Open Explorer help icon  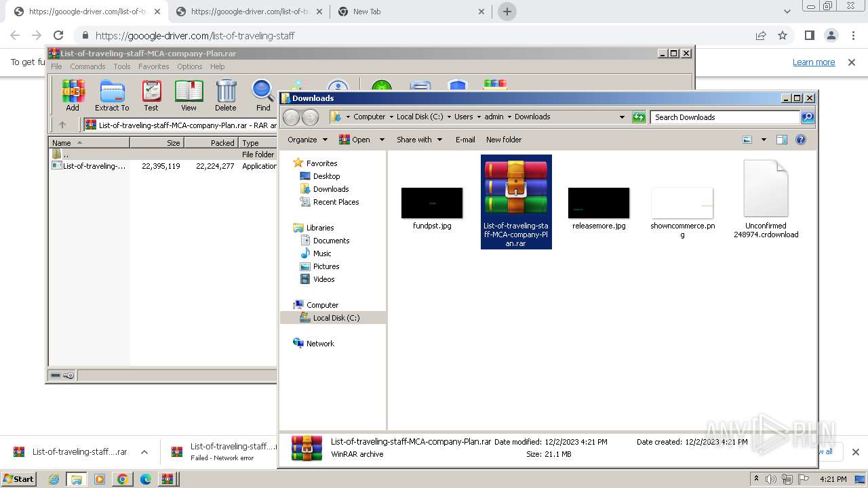(801, 140)
